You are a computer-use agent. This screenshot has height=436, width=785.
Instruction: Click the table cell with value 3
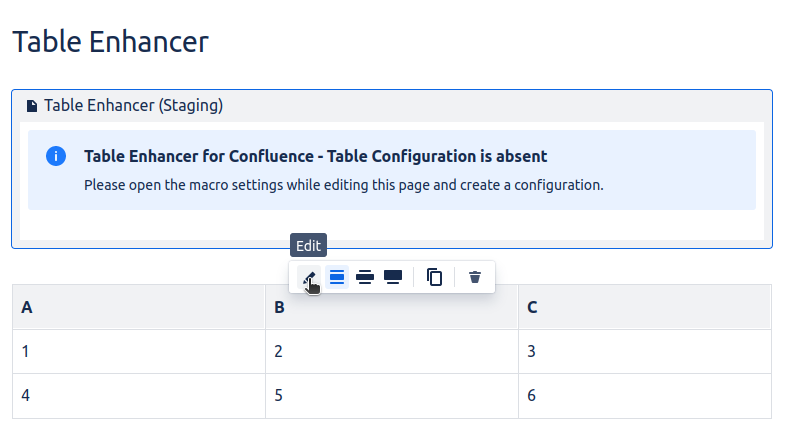(644, 351)
